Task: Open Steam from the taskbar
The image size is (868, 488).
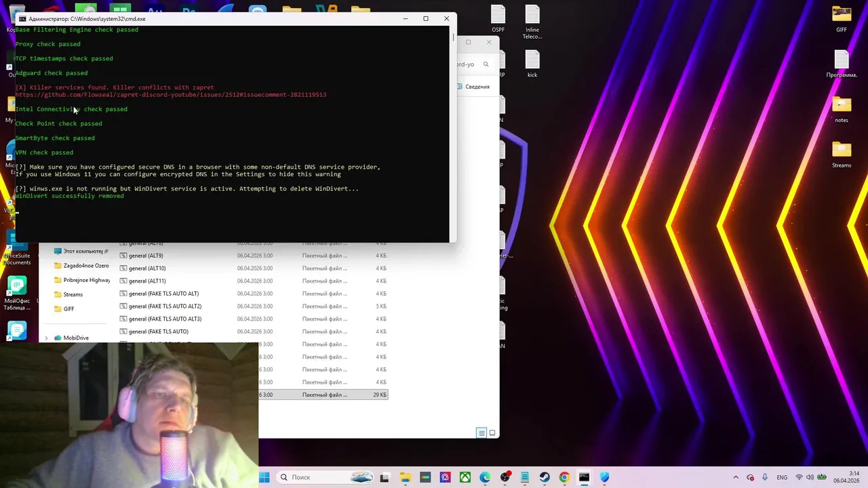Action: click(x=545, y=477)
